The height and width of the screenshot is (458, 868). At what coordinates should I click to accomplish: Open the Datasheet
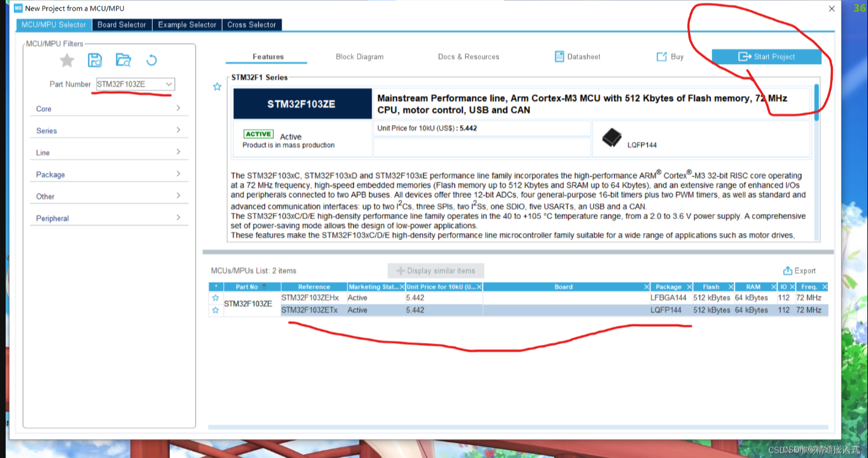pos(578,57)
